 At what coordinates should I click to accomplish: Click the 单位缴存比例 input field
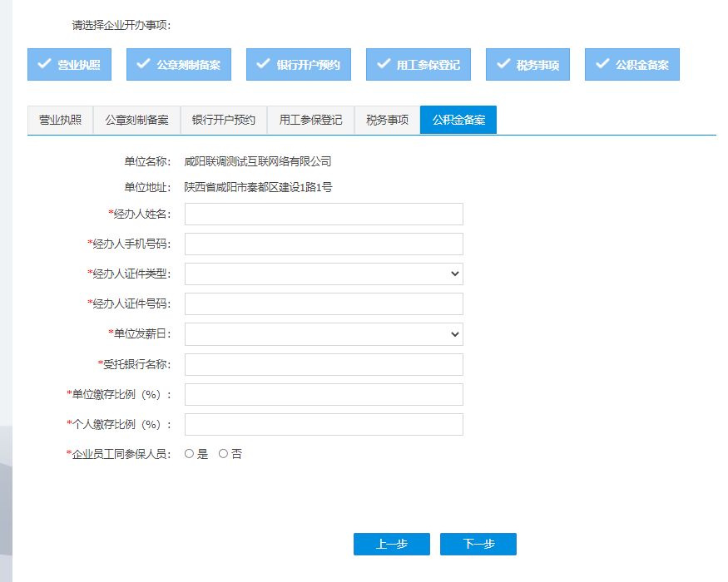324,394
